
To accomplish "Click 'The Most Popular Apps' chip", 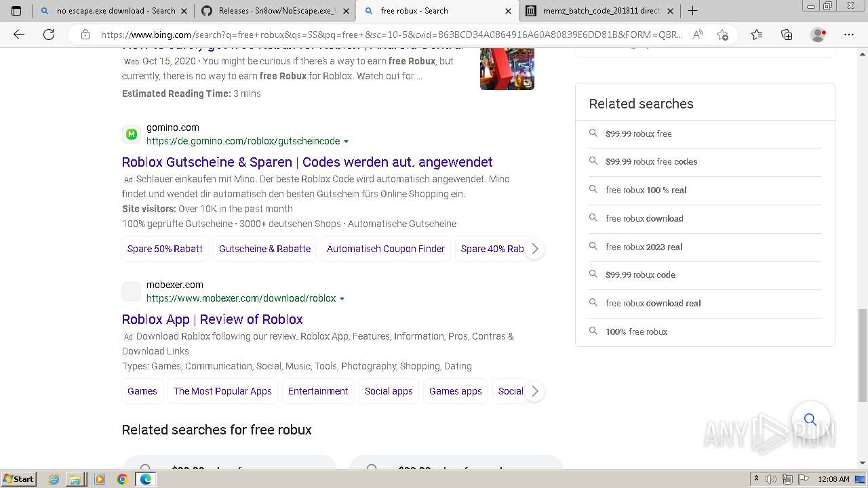I will (222, 391).
